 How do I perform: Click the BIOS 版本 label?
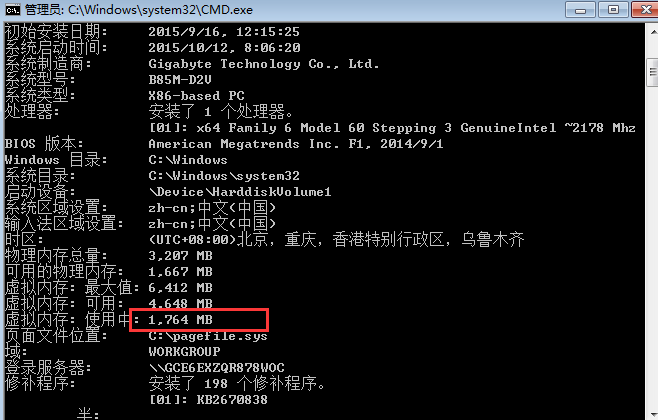[44, 144]
